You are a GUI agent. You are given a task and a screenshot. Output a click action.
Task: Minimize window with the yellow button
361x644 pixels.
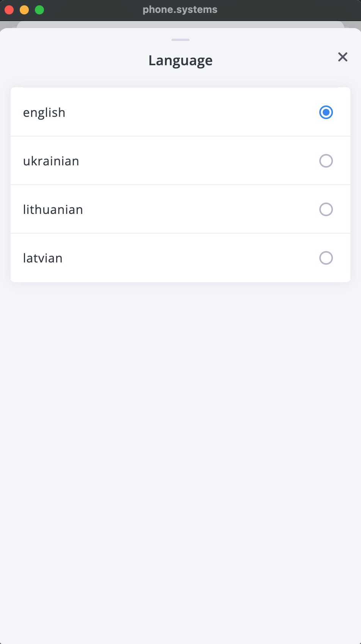click(x=24, y=10)
